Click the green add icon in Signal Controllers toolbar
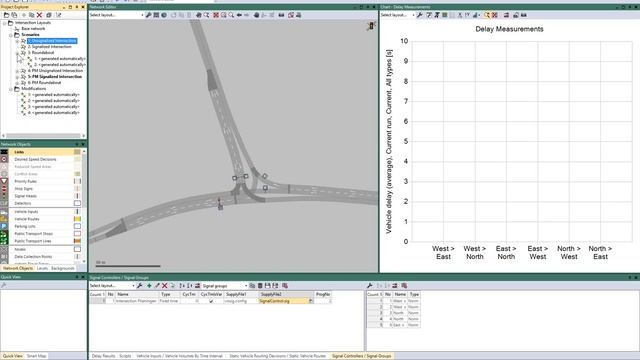This screenshot has height=360, width=640. (x=149, y=286)
